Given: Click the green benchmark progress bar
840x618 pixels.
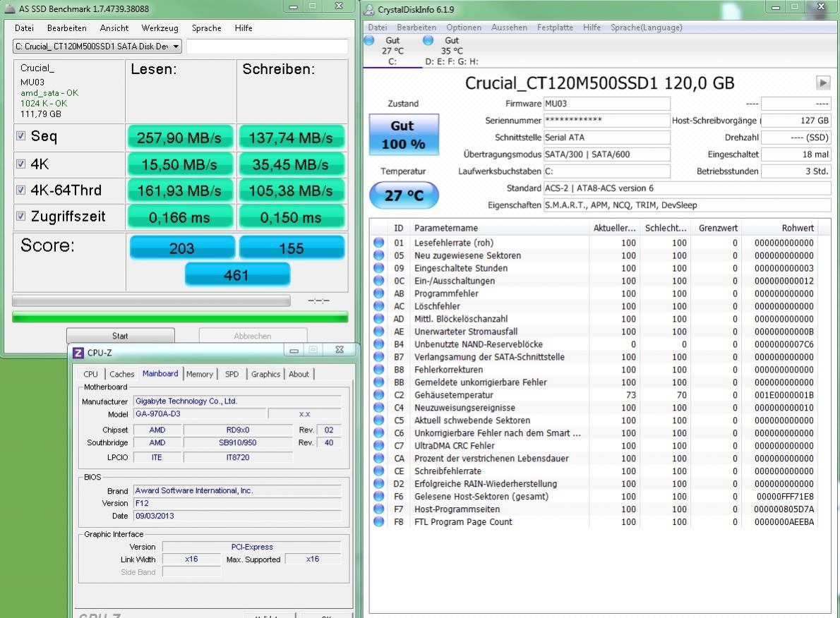Looking at the screenshot, I should pos(180,317).
